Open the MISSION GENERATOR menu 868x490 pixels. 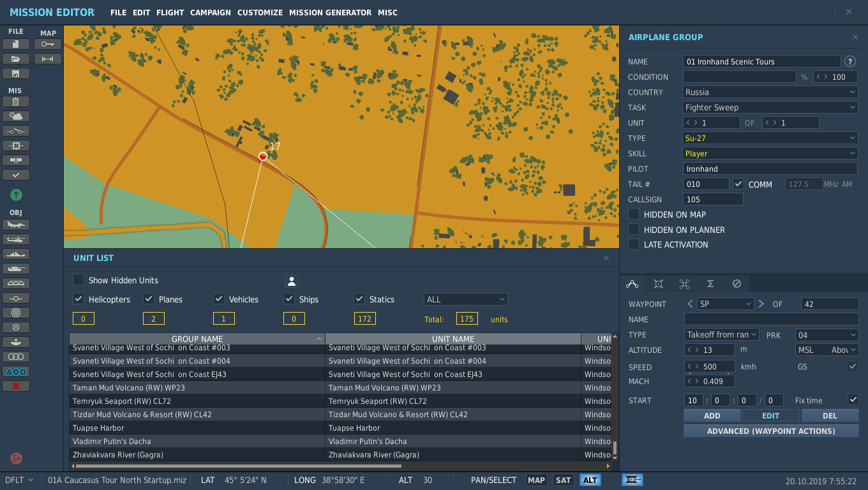click(330, 13)
